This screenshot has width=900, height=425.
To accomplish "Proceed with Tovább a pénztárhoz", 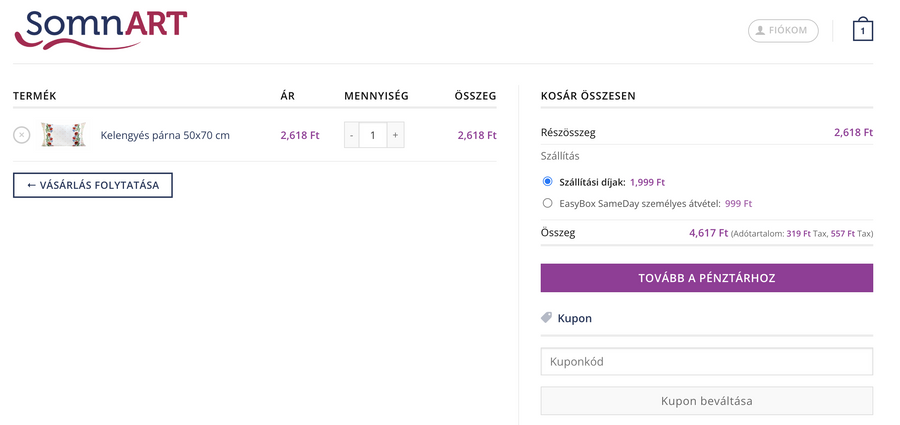I will tap(706, 278).
